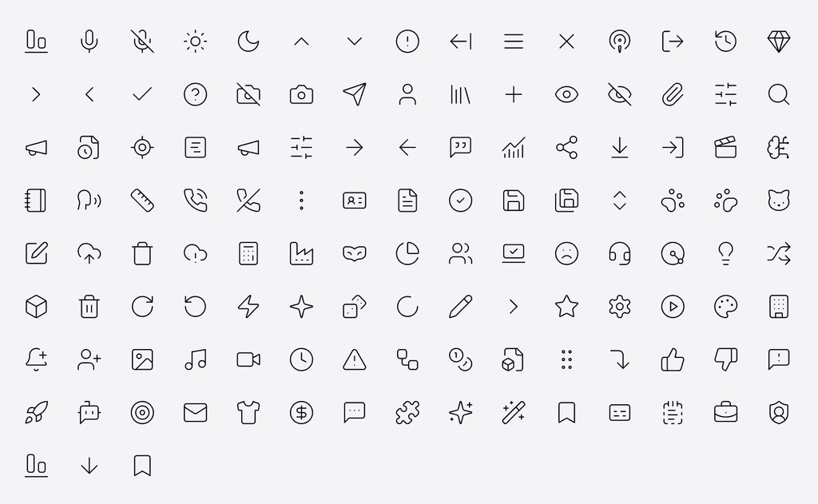The image size is (818, 504).
Task: Click the magic wand icon
Action: [514, 413]
